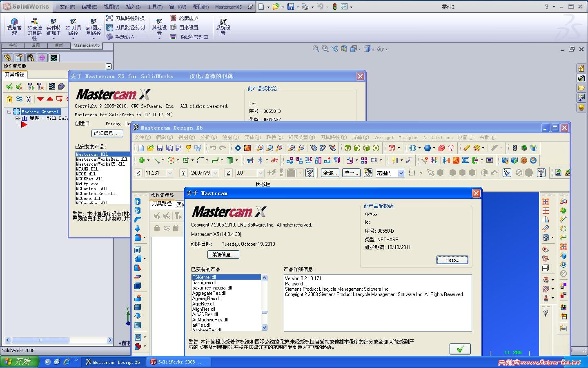Toggle the X coordinate lock button

pos(138,173)
